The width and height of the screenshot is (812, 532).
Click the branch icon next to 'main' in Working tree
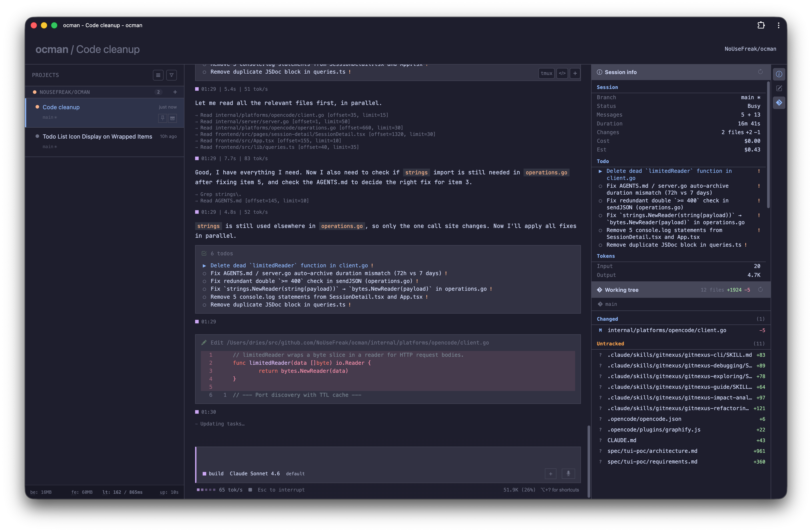[600, 304]
